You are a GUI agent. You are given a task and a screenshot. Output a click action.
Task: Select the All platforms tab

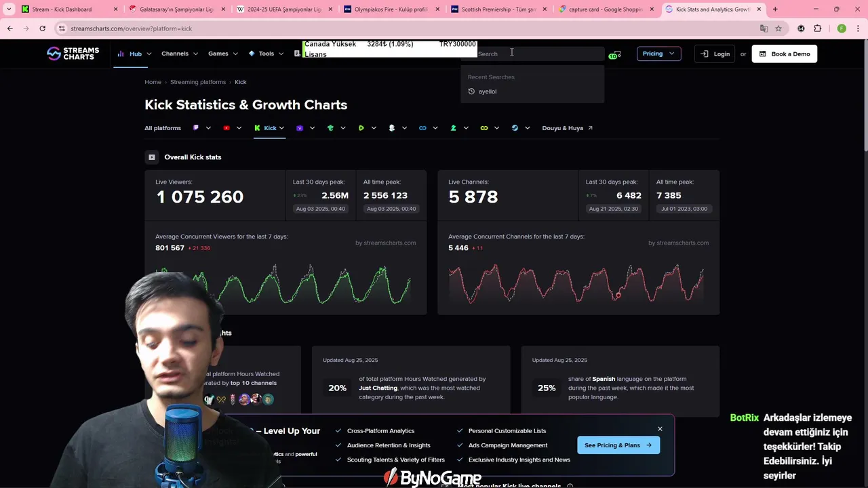pos(163,128)
